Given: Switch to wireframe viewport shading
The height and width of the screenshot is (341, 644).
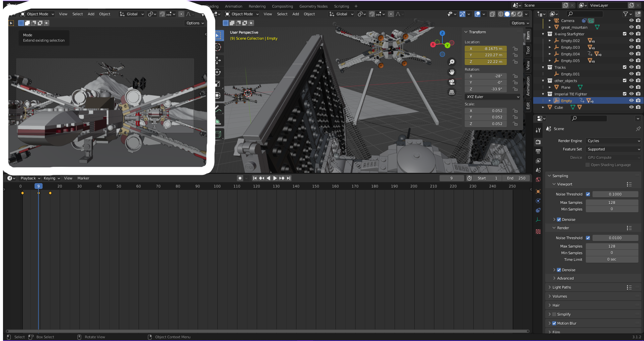Looking at the screenshot, I should click(x=501, y=14).
